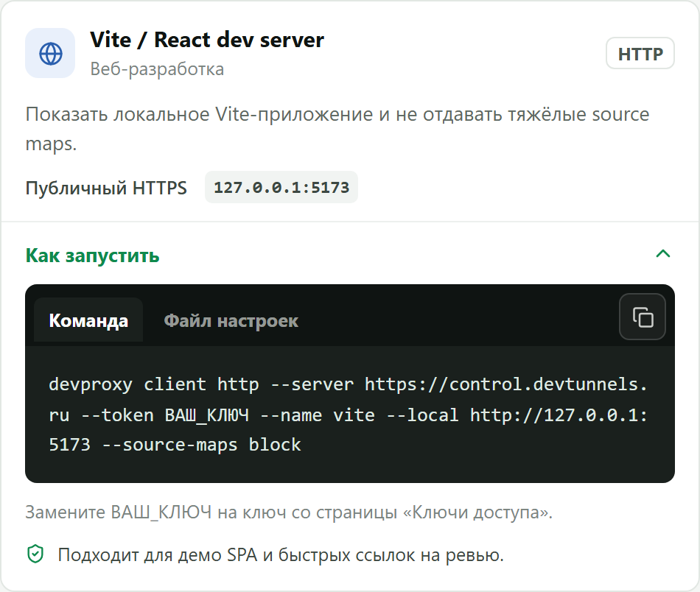
Task: Click the «Веб-разработка» category label
Action: [157, 70]
